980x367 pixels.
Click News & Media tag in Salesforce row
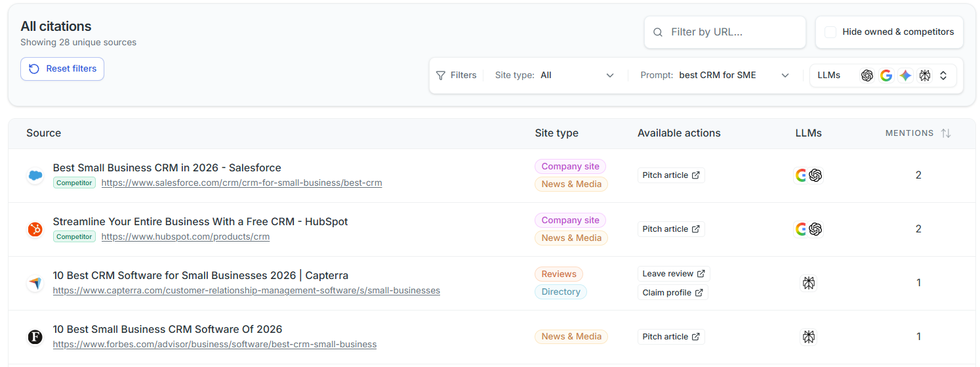click(571, 184)
